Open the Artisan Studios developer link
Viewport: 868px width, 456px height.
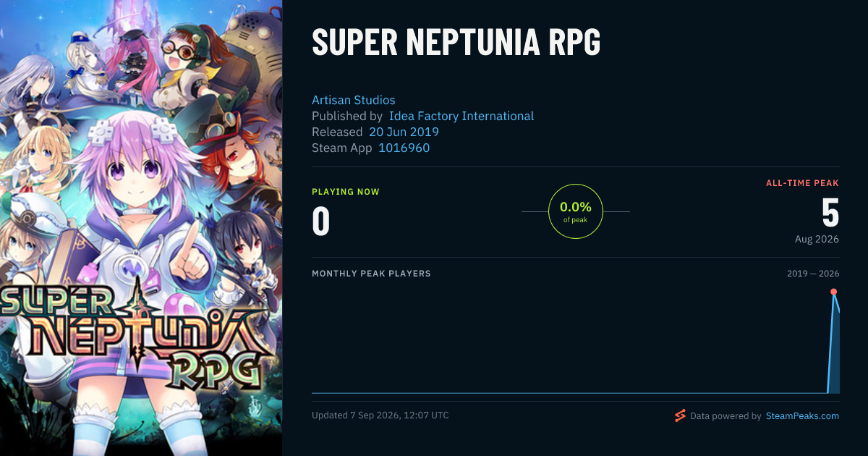coord(354,100)
